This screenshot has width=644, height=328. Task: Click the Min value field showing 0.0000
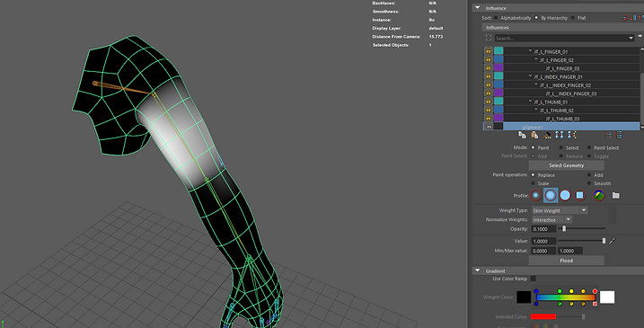pyautogui.click(x=543, y=251)
